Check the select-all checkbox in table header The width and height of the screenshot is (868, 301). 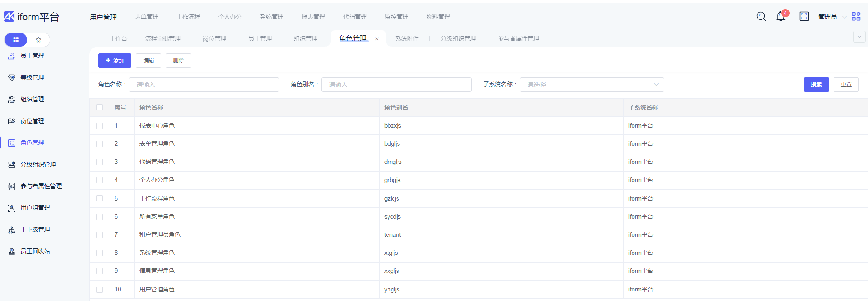point(100,107)
